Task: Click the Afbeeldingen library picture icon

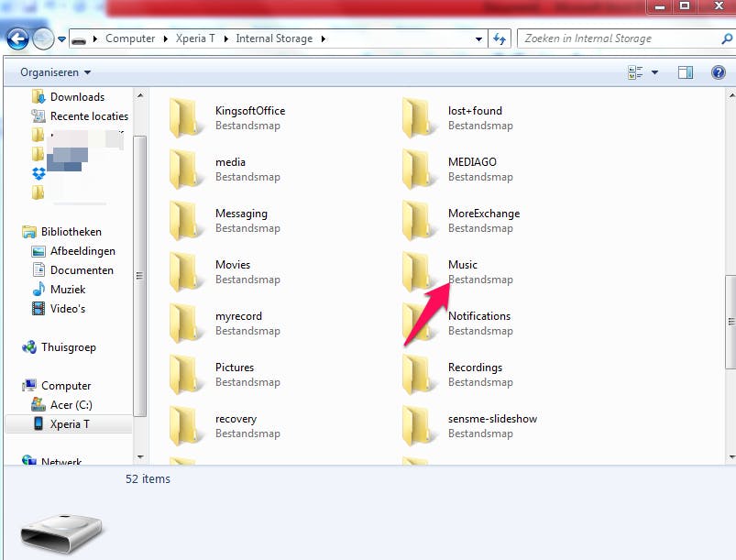Action: [38, 251]
